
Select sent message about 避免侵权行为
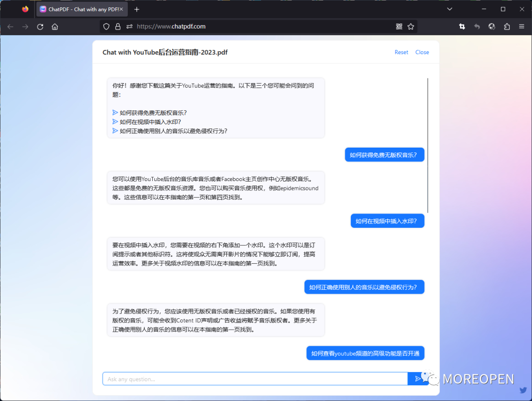[x=364, y=287]
